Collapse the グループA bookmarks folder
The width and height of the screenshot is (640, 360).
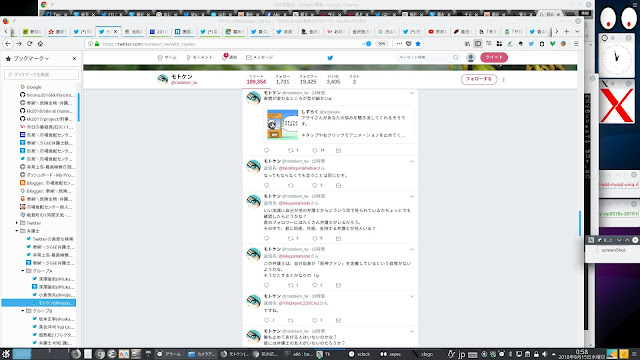23,271
